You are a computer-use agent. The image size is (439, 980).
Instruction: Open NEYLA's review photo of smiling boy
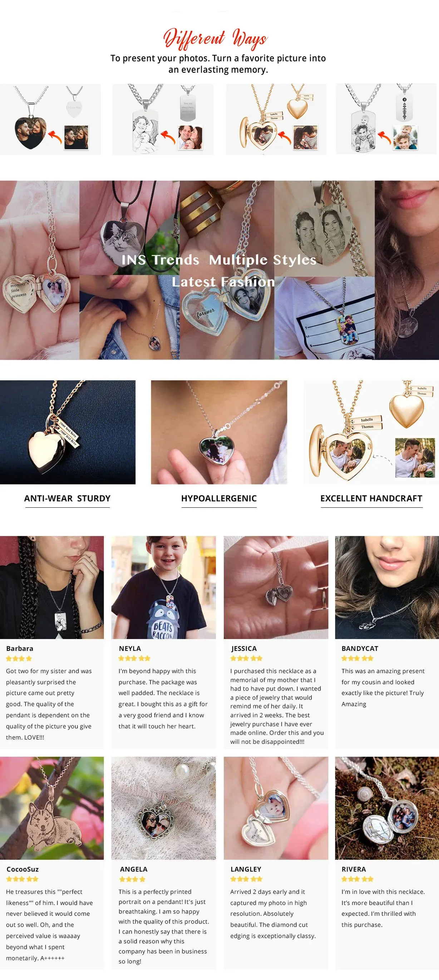(x=163, y=587)
